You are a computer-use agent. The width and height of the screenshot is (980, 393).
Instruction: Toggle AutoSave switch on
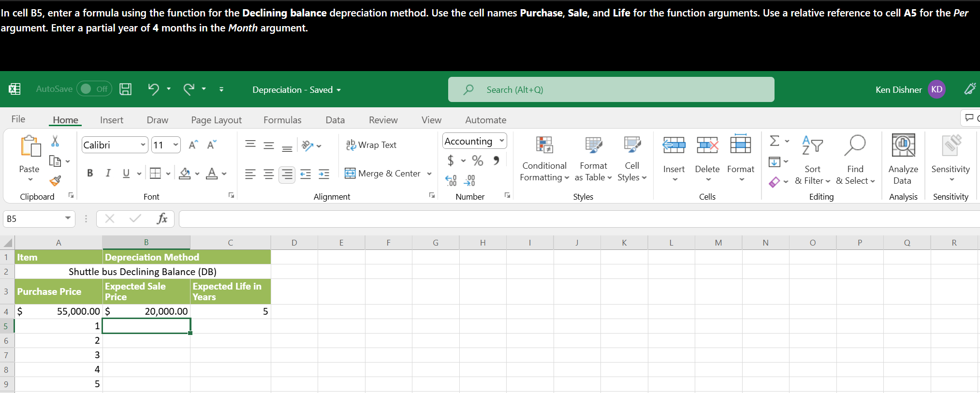[x=94, y=89]
